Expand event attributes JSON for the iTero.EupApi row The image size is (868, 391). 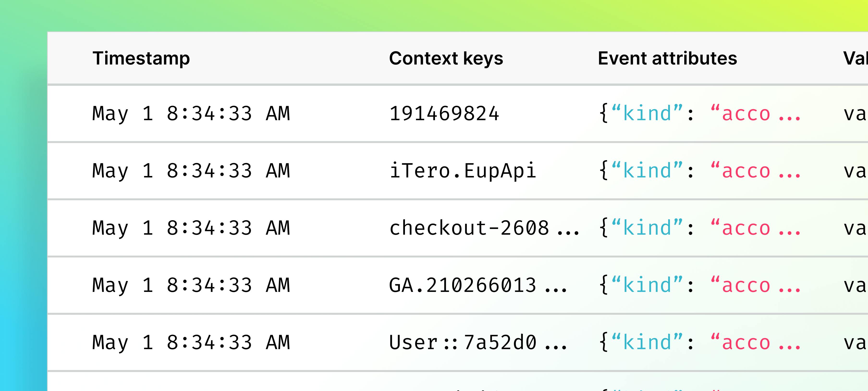(699, 171)
